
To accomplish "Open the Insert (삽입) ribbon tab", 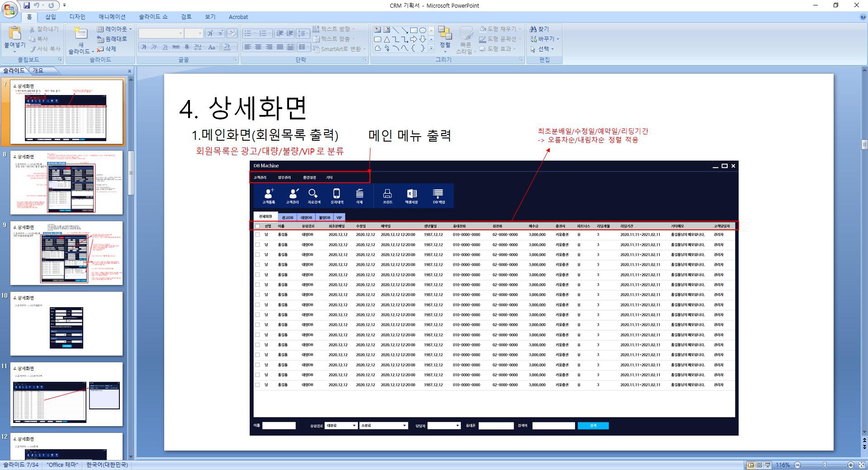I will 51,17.
